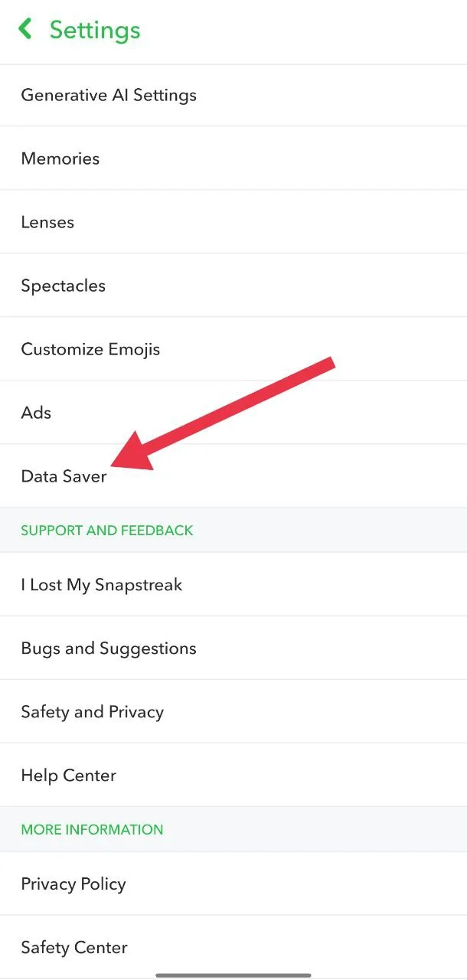
Task: View the Privacy Policy
Action: click(x=73, y=884)
